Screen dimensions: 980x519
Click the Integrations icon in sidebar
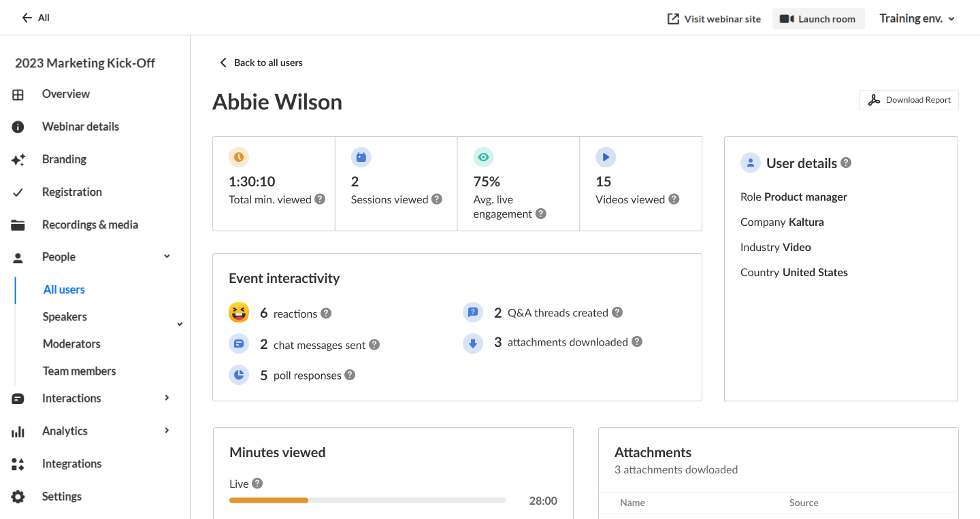[x=18, y=464]
